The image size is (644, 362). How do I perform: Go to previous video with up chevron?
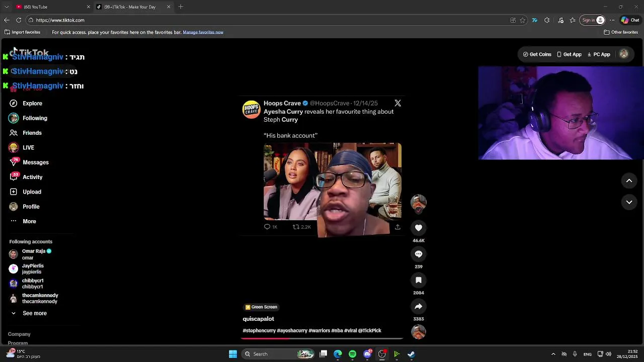tap(629, 180)
